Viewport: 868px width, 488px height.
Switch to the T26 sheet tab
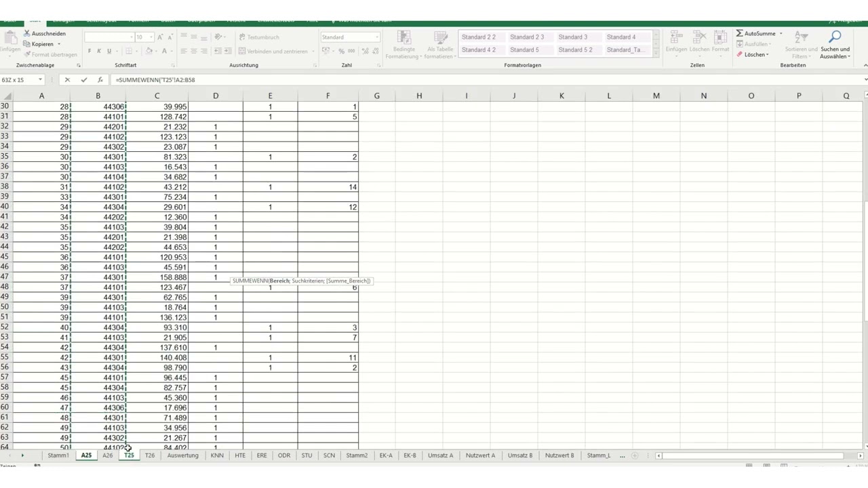click(150, 455)
